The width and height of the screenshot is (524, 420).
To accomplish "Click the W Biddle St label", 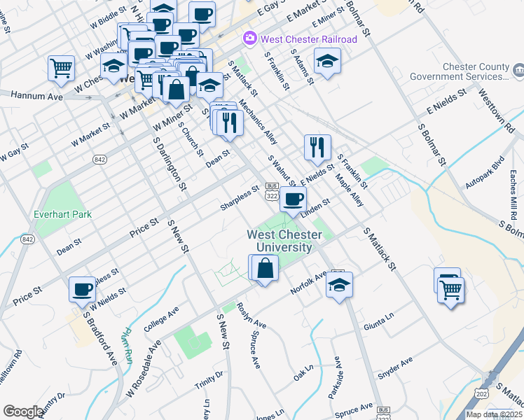I will tap(109, 17).
